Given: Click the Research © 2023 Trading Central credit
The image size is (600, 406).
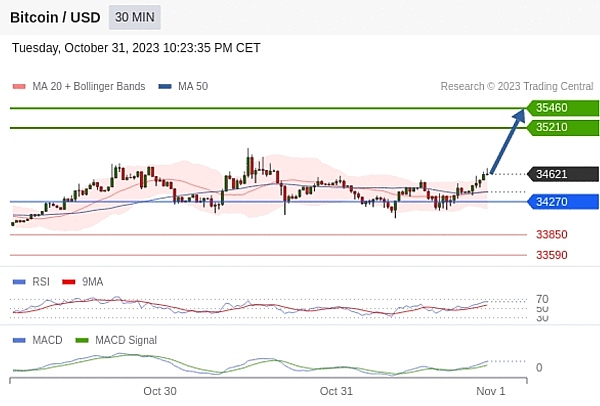Looking at the screenshot, I should point(517,87).
